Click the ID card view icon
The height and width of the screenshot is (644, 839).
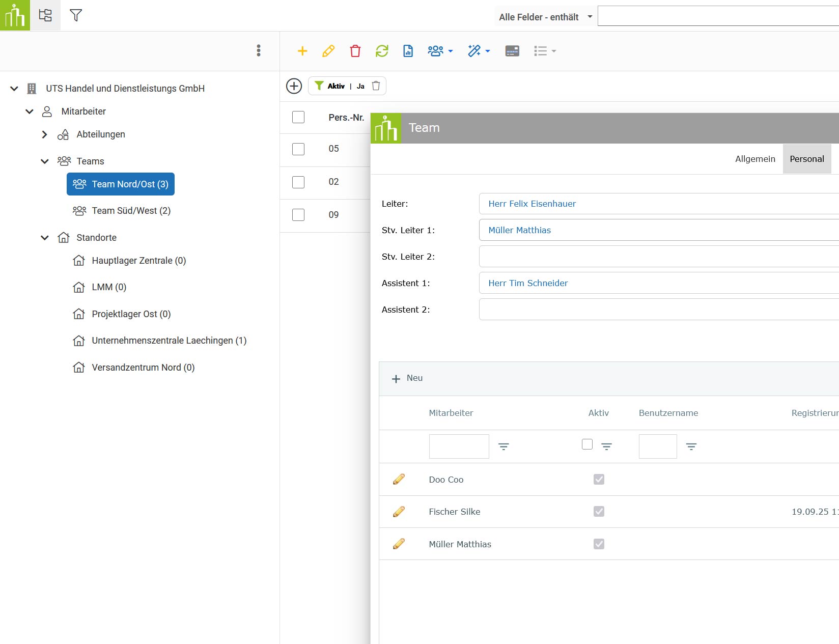coord(512,51)
